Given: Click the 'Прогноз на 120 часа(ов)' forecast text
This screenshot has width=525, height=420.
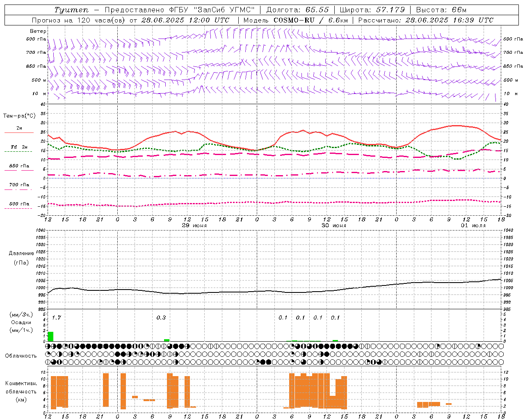Looking at the screenshot, I should click(79, 20).
